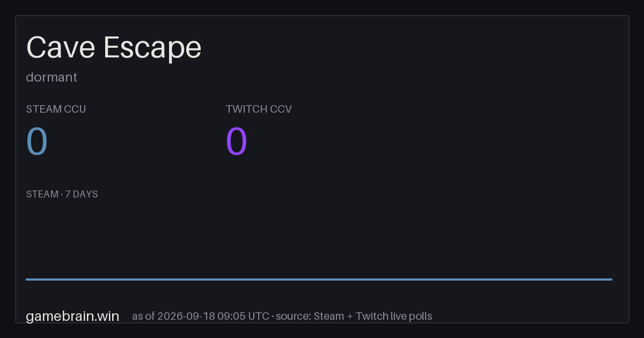Click the STEAM CCU heading
The image size is (644, 338).
pyautogui.click(x=56, y=109)
